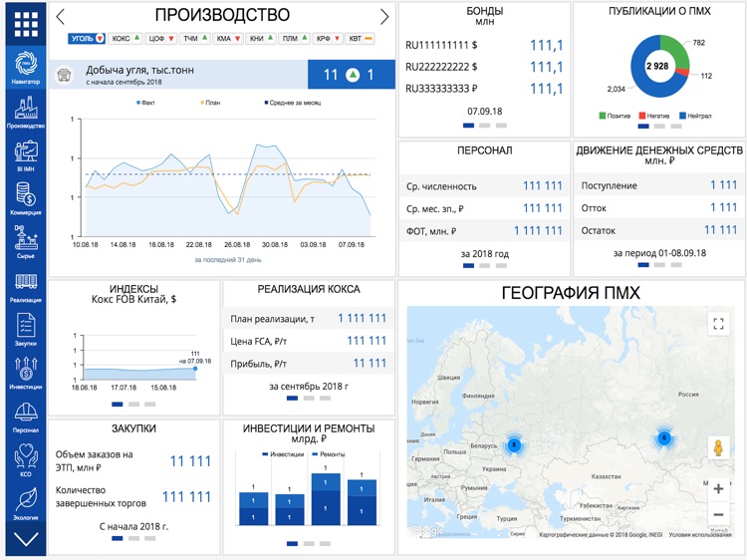
Task: Open the BI IMH sidebar icon
Action: point(26,151)
